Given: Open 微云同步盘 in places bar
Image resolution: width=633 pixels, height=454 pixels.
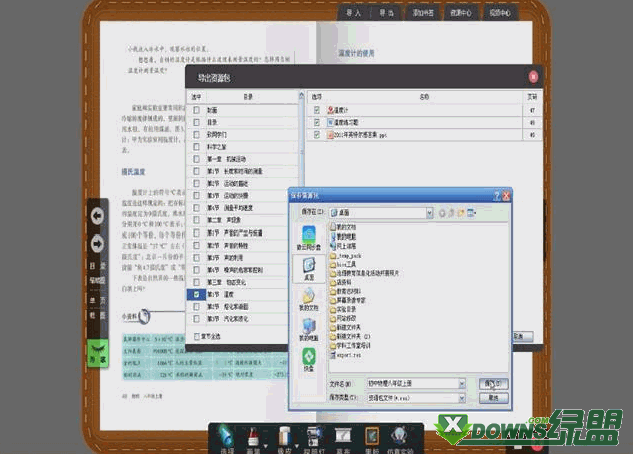Looking at the screenshot, I should (309, 238).
